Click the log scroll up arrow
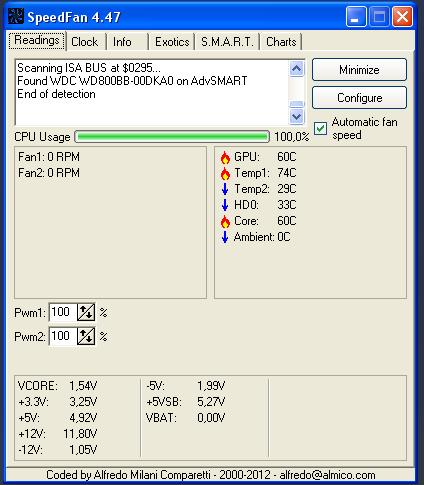Image resolution: width=424 pixels, height=485 pixels. coord(296,69)
